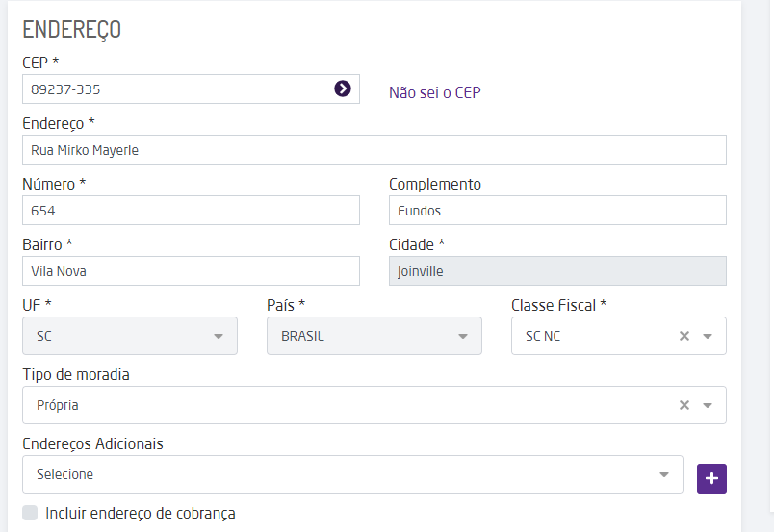Clear the Tipo de moradia selection with the X

pos(684,405)
